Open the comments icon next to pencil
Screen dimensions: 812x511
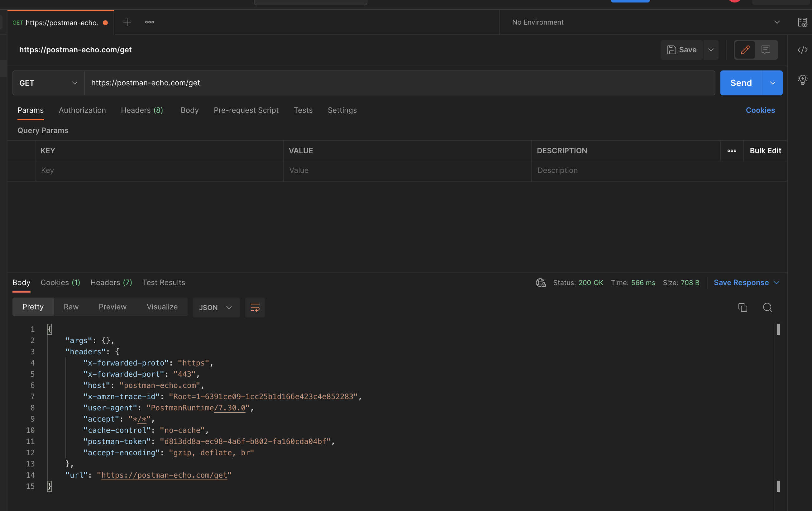tap(766, 50)
